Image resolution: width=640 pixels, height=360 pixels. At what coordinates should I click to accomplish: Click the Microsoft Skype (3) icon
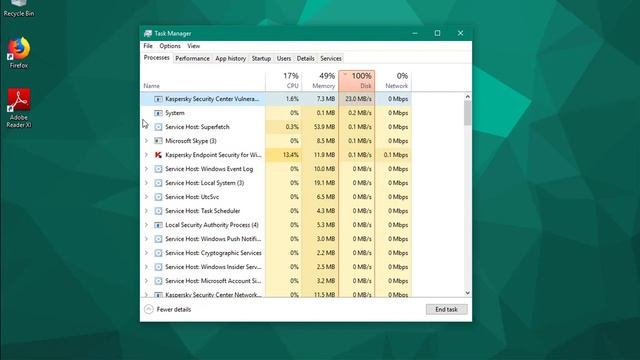click(158, 141)
